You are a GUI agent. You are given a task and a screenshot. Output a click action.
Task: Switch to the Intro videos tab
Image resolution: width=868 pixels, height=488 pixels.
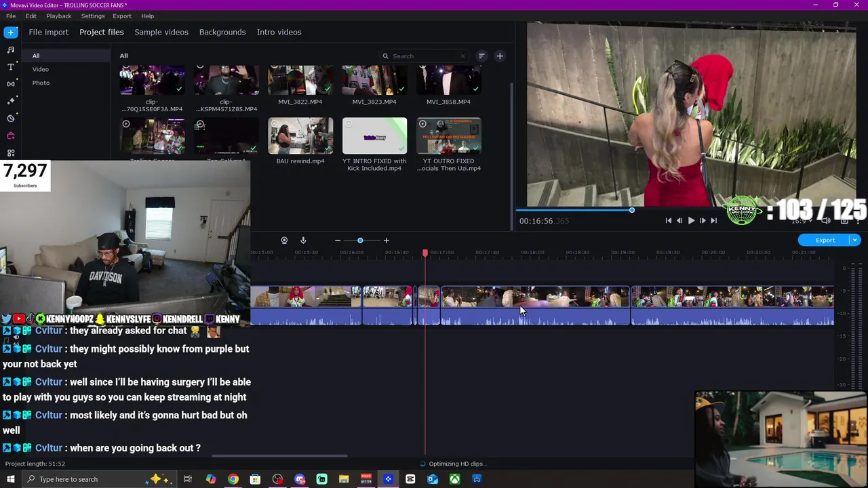pos(279,32)
